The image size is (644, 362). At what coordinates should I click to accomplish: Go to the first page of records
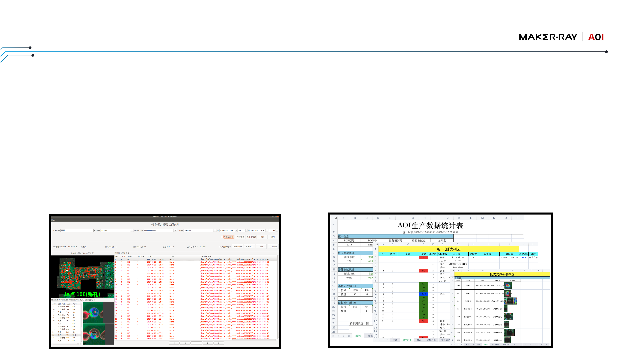click(174, 343)
